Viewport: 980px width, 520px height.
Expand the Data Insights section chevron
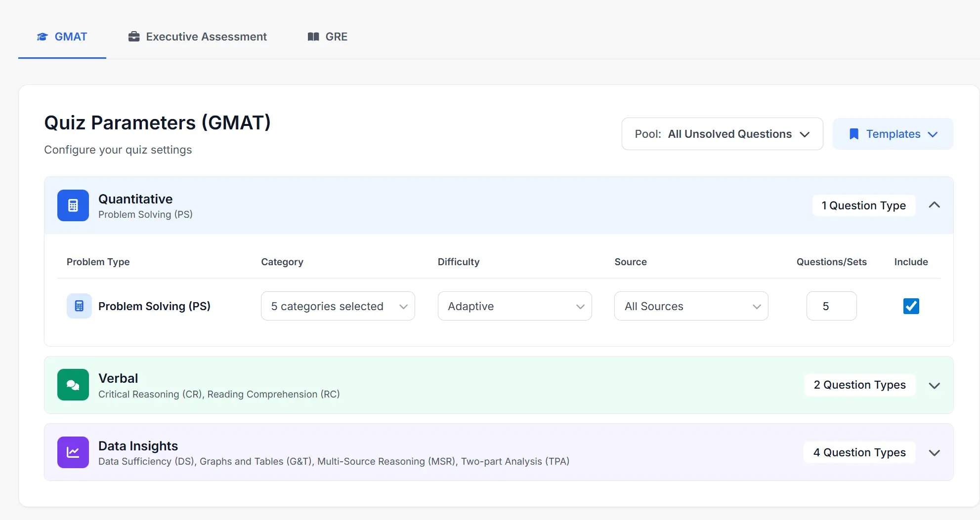[934, 453]
